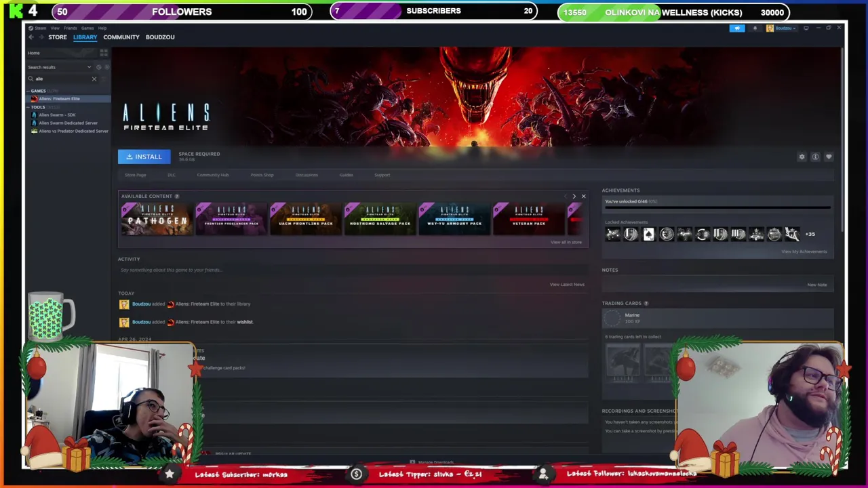Click the spade card locked achievement
This screenshot has height=488, width=868.
coord(649,235)
